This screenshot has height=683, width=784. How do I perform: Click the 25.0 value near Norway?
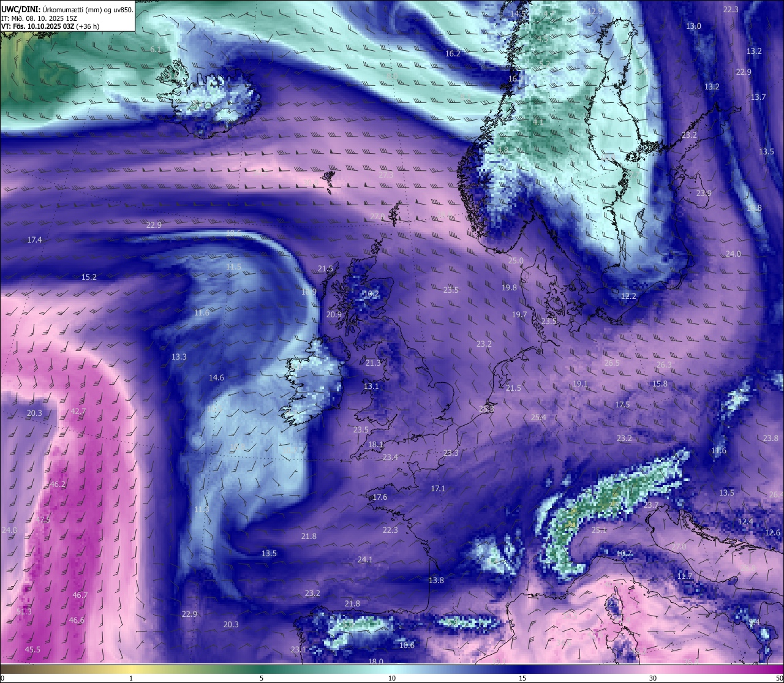(516, 260)
